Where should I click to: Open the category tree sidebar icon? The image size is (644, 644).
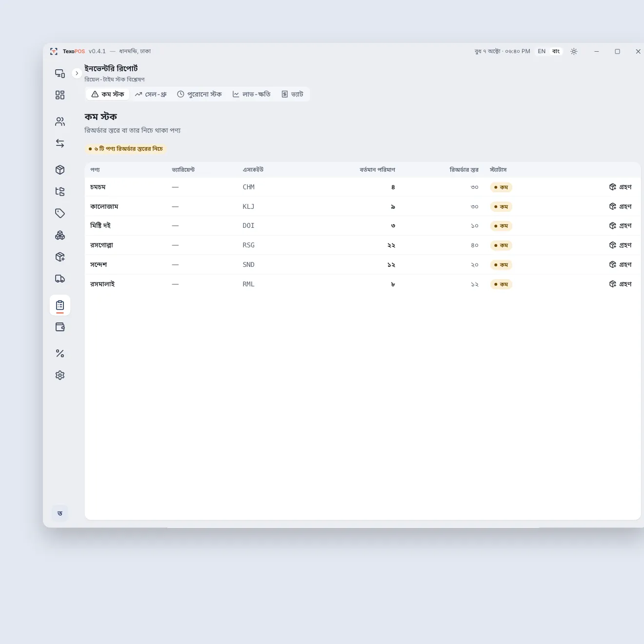click(x=60, y=192)
